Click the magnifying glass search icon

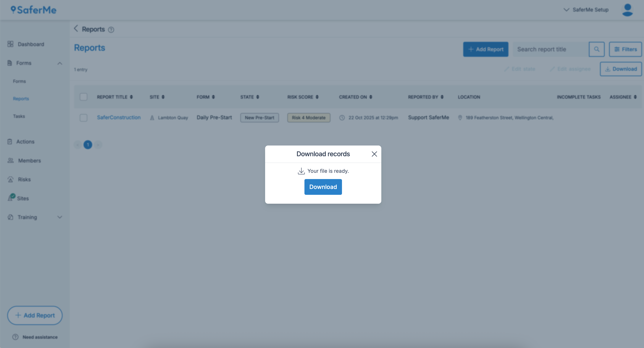coord(597,49)
